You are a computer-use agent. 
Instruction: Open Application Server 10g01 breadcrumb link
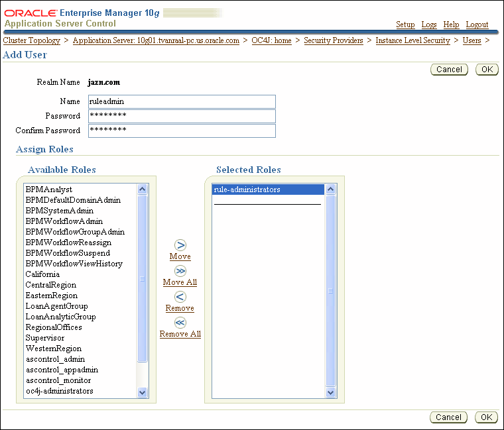[156, 40]
